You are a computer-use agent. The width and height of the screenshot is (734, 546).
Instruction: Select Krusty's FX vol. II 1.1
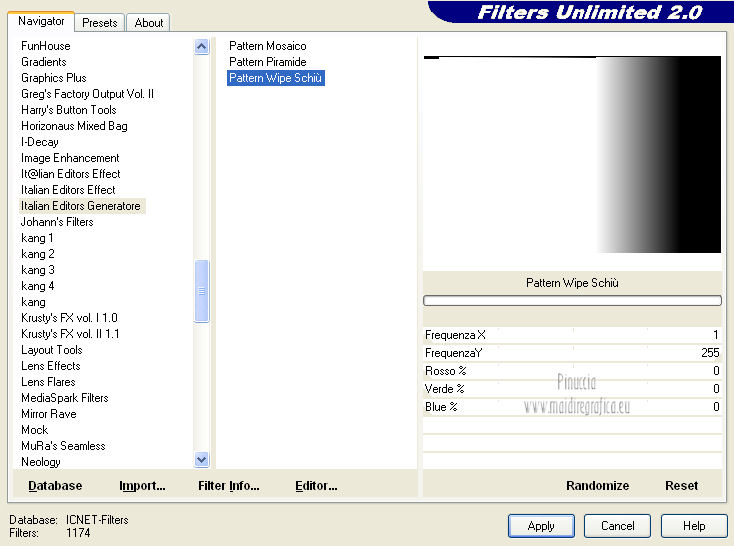coord(70,333)
